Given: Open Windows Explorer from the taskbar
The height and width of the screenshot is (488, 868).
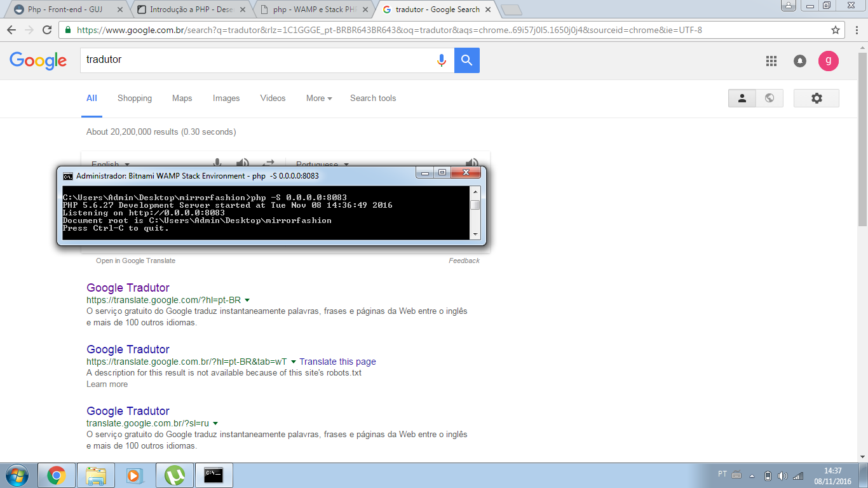Looking at the screenshot, I should [x=96, y=475].
